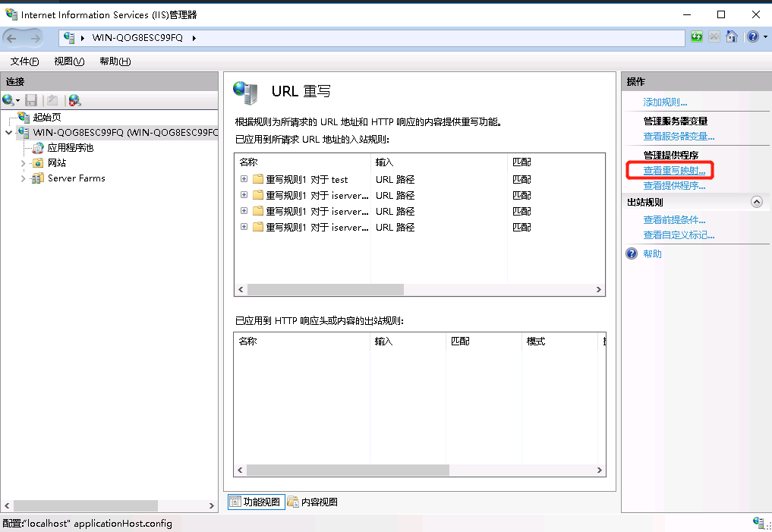Click the 输入 column header in inbound rules
Image resolution: width=772 pixels, height=532 pixels.
439,162
